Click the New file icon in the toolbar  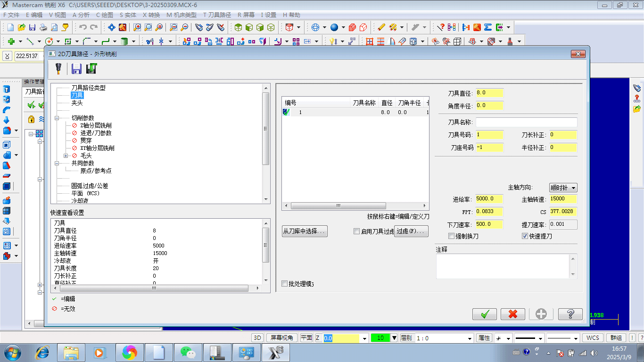(x=11, y=27)
